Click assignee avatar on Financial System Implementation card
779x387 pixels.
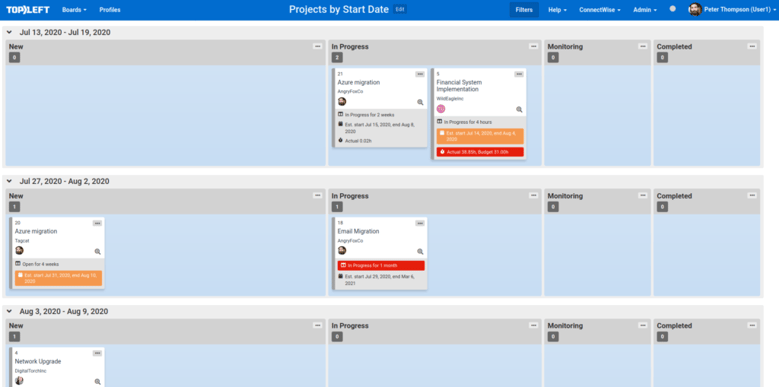[441, 109]
